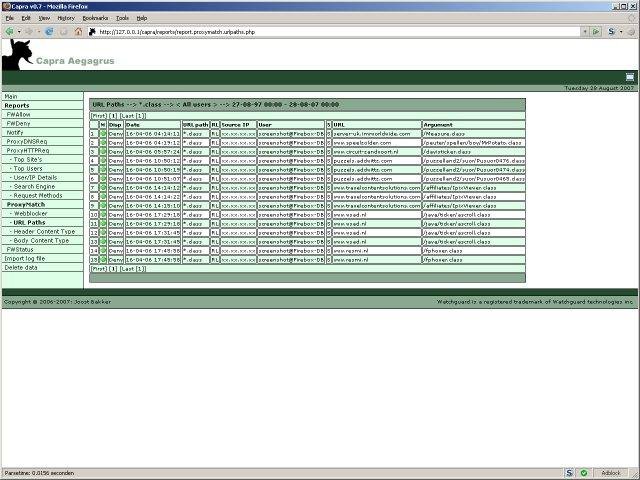Open the Import log file link

pos(25,258)
